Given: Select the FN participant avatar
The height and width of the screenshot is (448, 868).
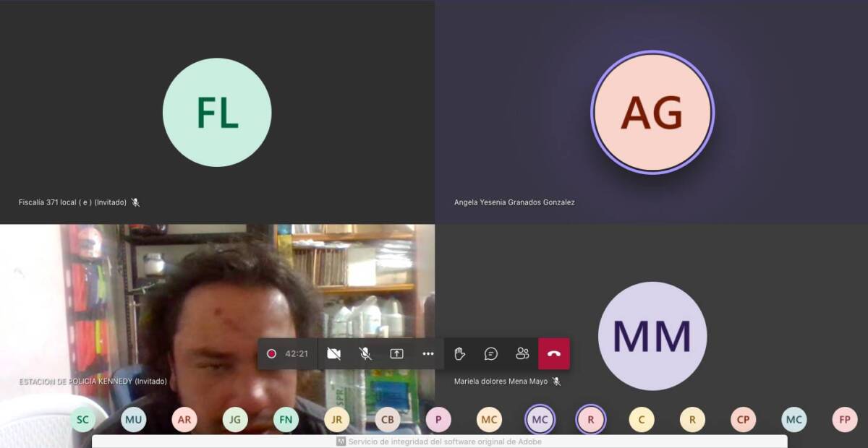Looking at the screenshot, I should (x=286, y=419).
